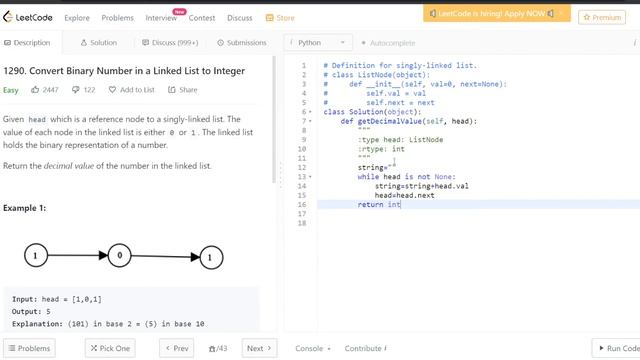640x360 pixels.
Task: Open the Store link
Action: click(x=280, y=18)
